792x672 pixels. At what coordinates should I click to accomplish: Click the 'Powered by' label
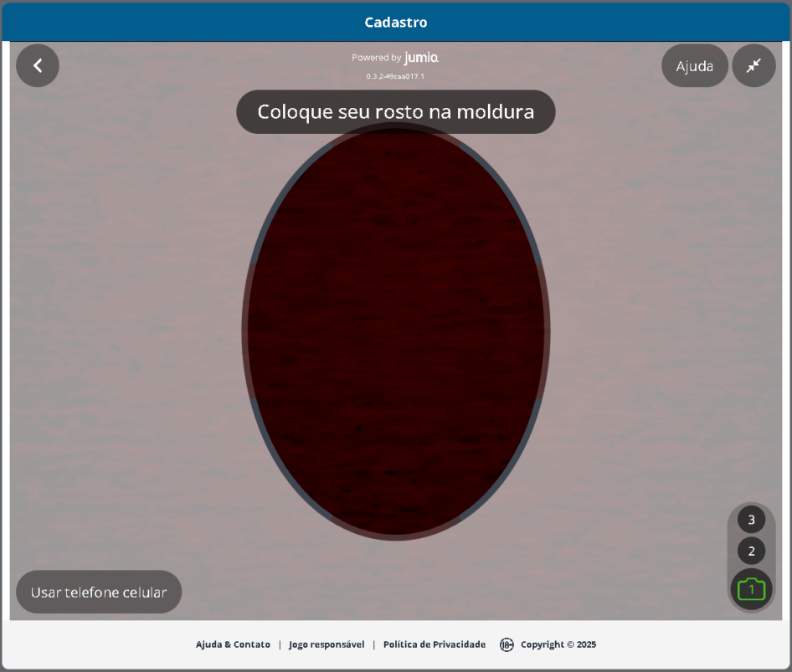point(376,58)
